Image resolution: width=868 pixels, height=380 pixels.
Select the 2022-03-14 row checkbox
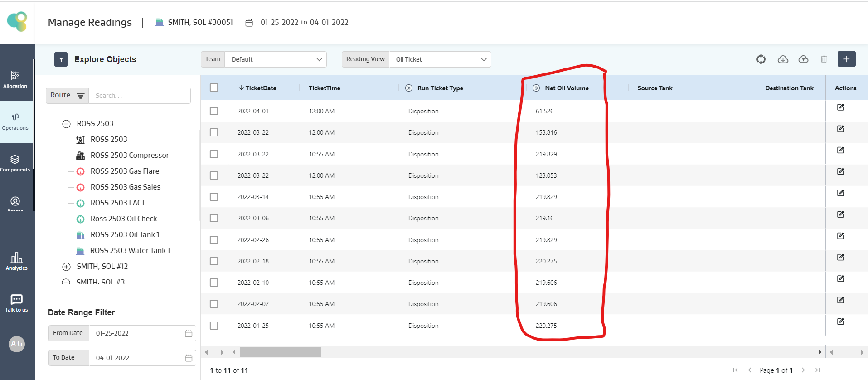coord(214,197)
